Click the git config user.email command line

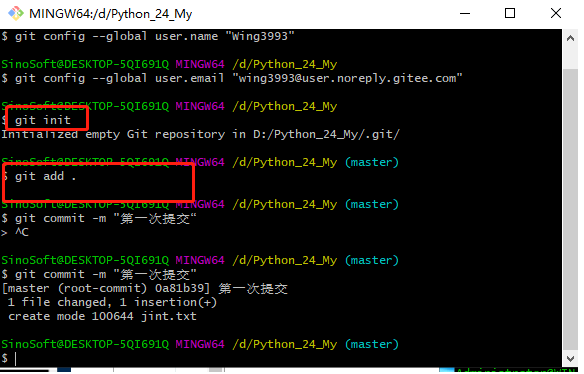232,78
